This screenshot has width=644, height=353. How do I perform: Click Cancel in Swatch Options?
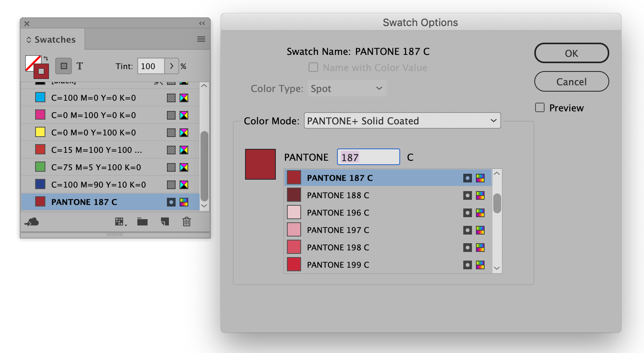pyautogui.click(x=571, y=81)
